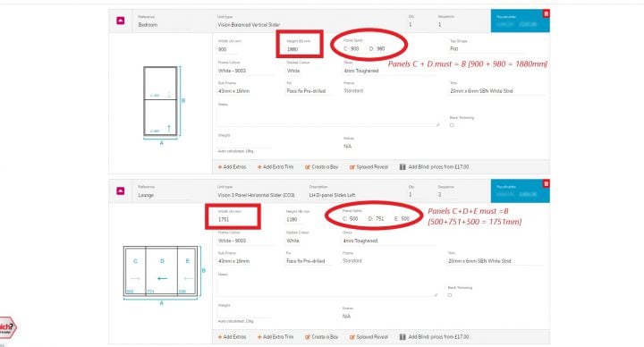Click Add Blind icon in Lounge unit
Viewport: 644px width, 347px height.
tap(402, 337)
